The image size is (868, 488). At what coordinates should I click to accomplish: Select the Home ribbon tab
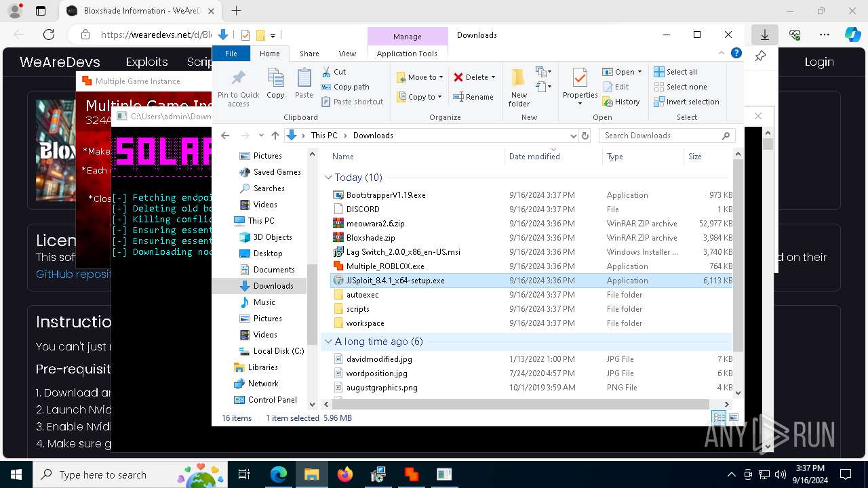[269, 54]
